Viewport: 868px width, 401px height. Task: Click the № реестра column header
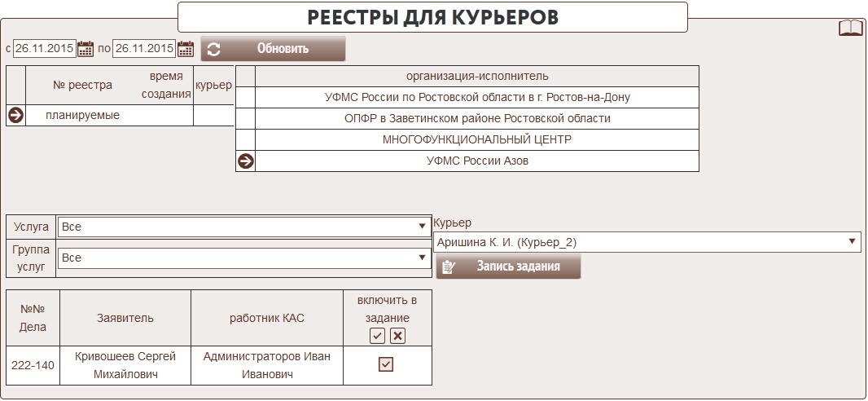point(82,85)
